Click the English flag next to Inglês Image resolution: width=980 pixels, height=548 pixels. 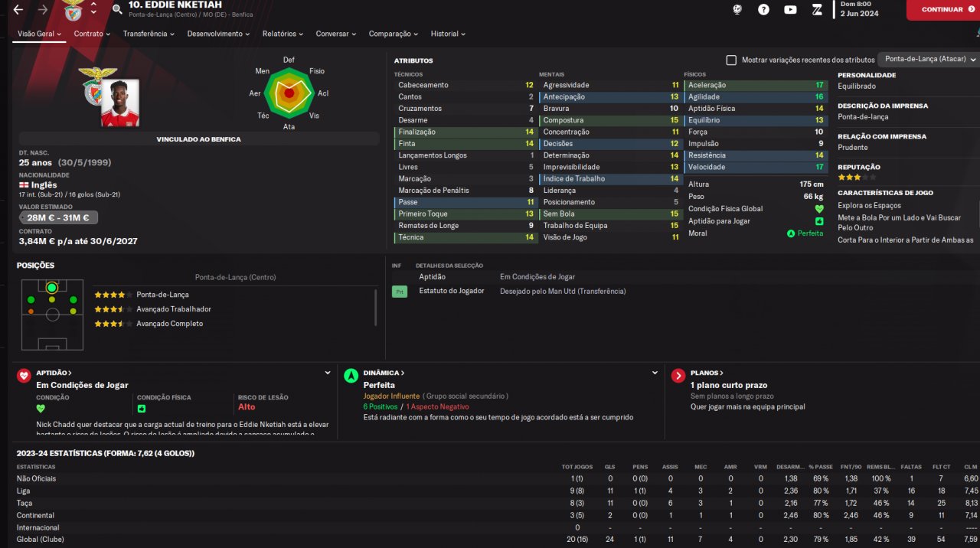(23, 185)
